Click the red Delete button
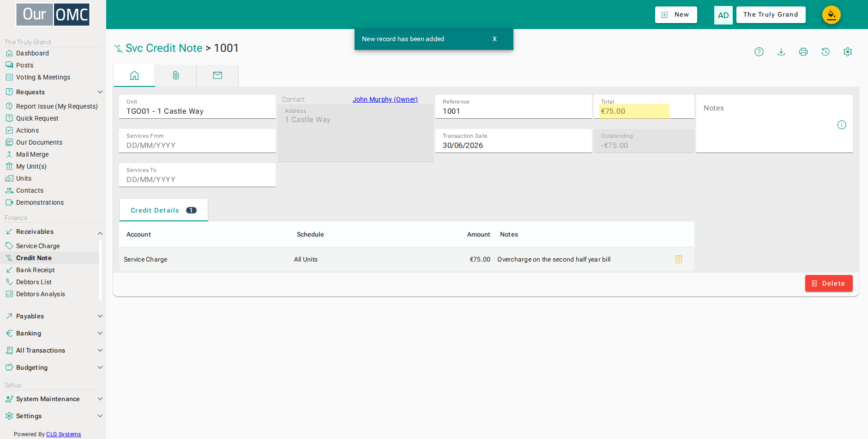 point(829,283)
